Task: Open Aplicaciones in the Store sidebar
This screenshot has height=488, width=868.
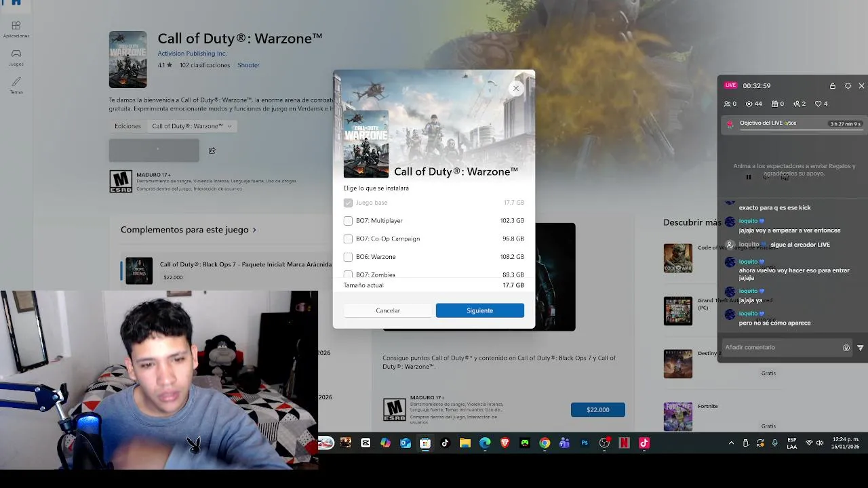Action: (16, 29)
